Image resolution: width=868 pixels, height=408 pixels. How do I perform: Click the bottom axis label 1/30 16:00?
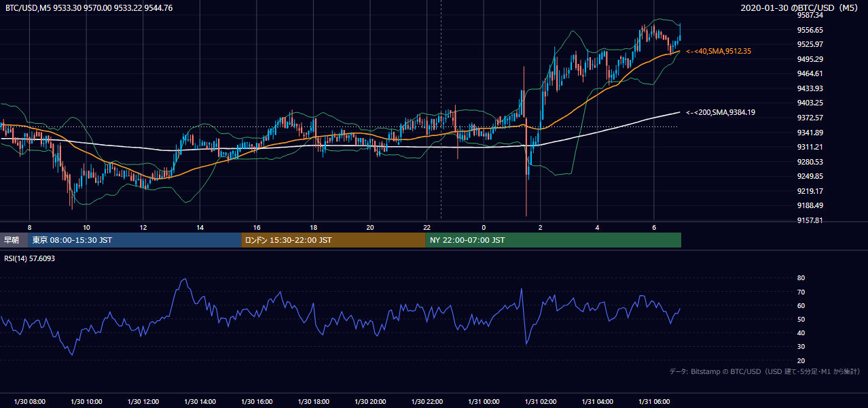coord(256,402)
